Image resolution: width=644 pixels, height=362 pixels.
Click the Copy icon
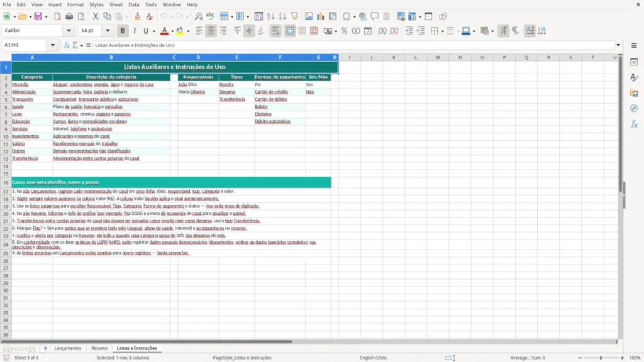point(107,16)
